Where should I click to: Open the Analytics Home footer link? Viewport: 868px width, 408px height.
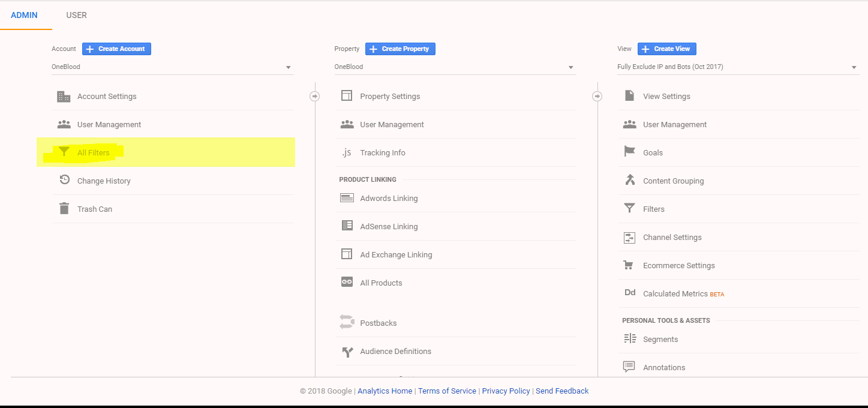pos(385,391)
